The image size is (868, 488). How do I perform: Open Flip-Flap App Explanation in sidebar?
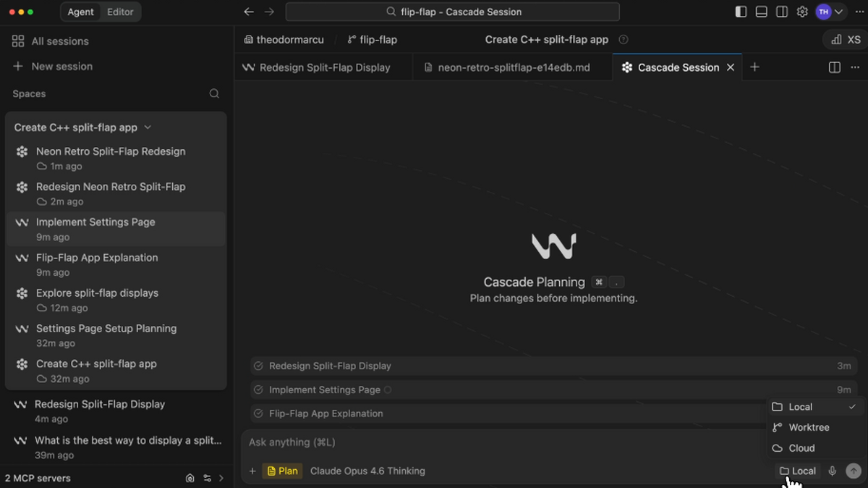pos(116,264)
